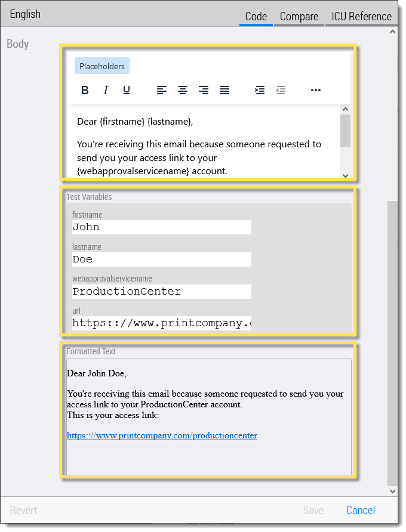Viewport: 406px width, 532px height.
Task: Edit the firstname test variable field
Action: (162, 227)
